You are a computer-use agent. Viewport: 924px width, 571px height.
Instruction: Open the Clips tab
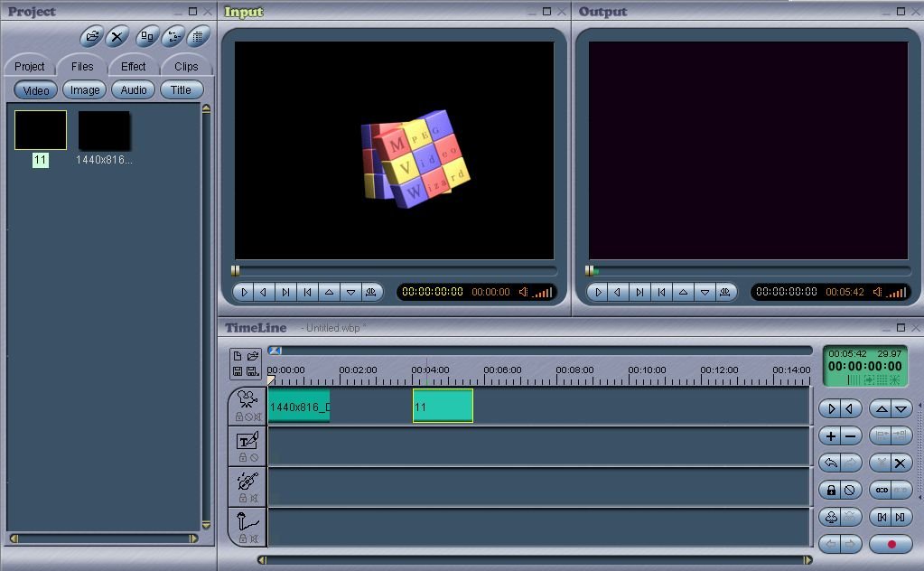(186, 67)
